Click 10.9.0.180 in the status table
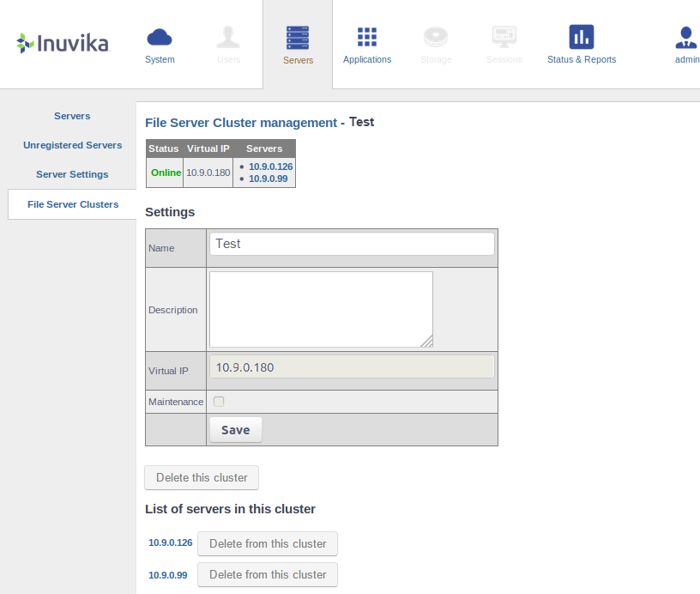 tap(208, 173)
